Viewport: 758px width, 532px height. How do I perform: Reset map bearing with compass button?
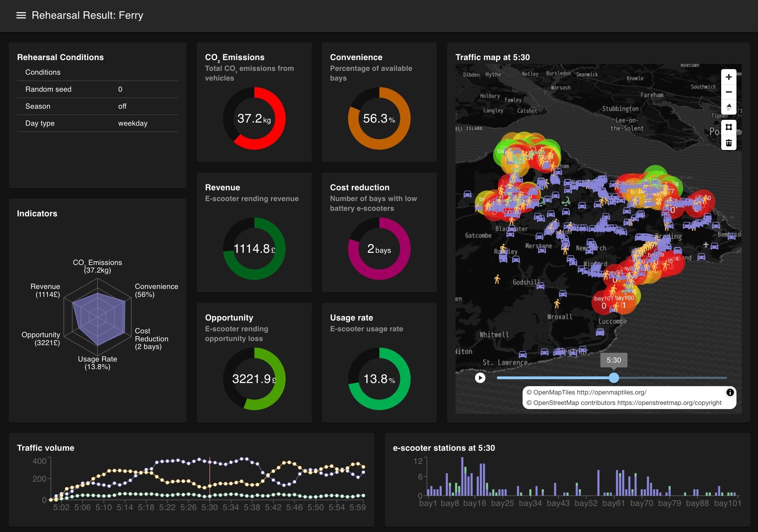(x=728, y=107)
